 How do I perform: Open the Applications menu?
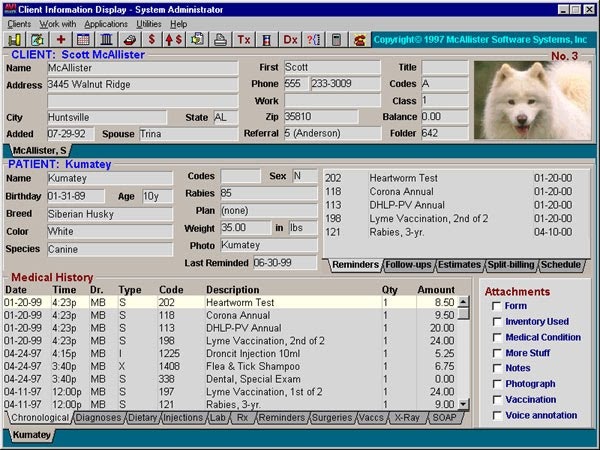point(105,23)
